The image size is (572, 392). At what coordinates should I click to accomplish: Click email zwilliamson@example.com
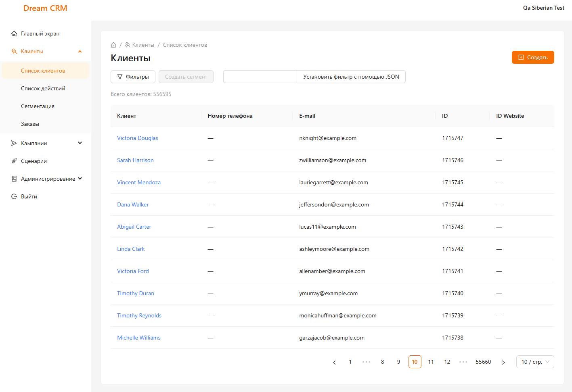coord(333,160)
